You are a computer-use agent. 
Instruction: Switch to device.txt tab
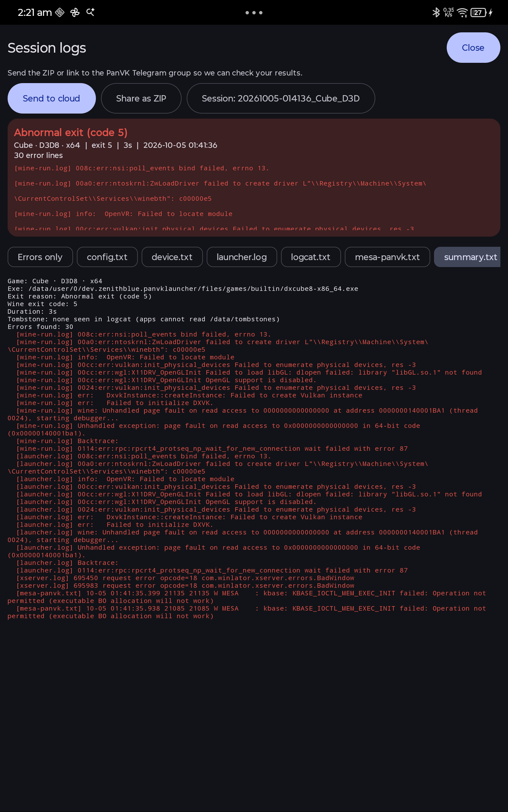point(172,257)
